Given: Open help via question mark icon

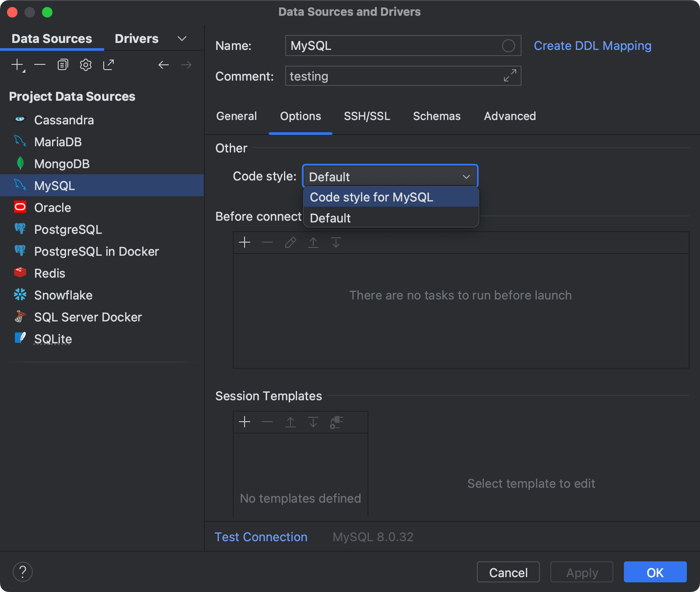Looking at the screenshot, I should point(23,572).
